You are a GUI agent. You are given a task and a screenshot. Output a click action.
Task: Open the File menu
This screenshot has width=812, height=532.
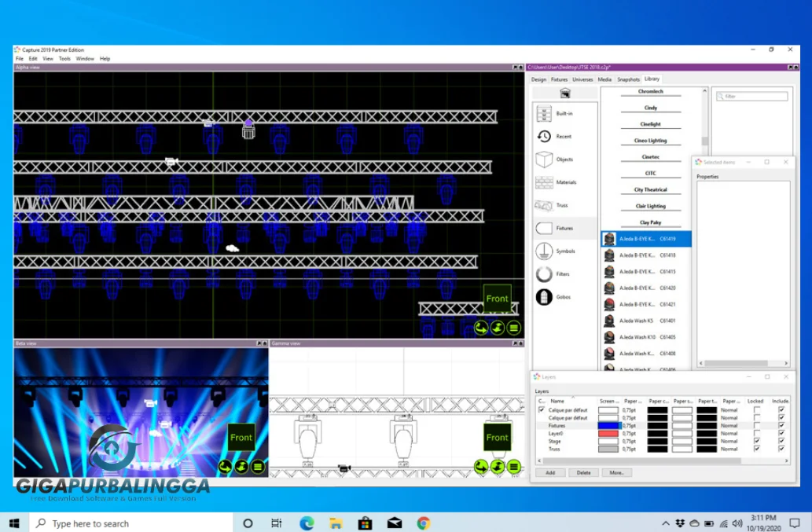pyautogui.click(x=20, y=59)
